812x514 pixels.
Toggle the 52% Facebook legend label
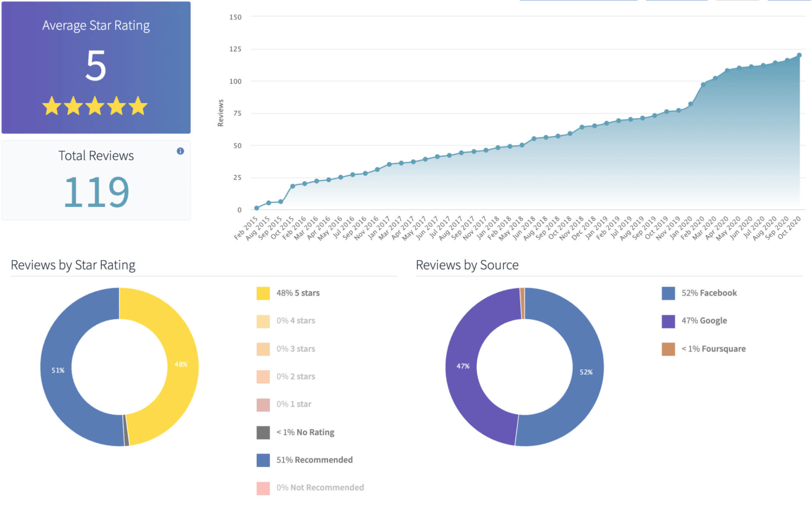[709, 293]
